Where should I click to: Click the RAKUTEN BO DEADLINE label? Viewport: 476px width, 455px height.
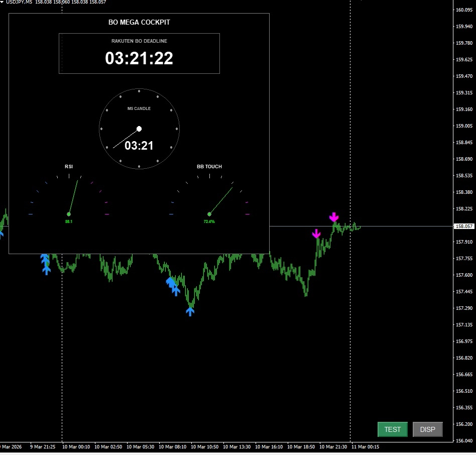click(x=140, y=41)
